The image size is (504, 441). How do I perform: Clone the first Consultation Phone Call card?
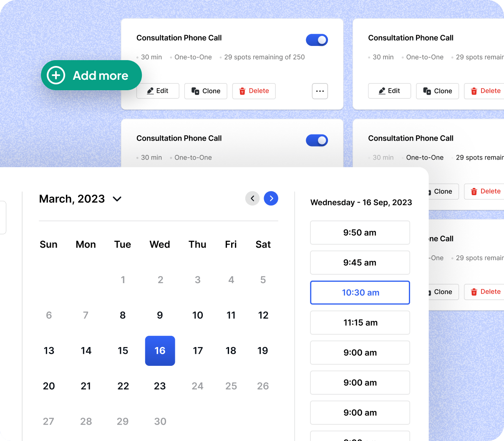coord(206,91)
